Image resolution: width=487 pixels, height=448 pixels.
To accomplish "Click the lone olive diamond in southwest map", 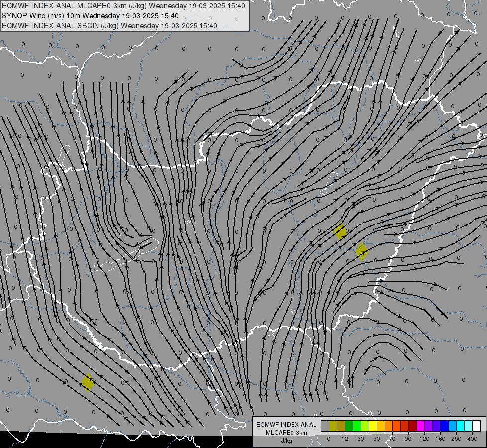I will (87, 383).
